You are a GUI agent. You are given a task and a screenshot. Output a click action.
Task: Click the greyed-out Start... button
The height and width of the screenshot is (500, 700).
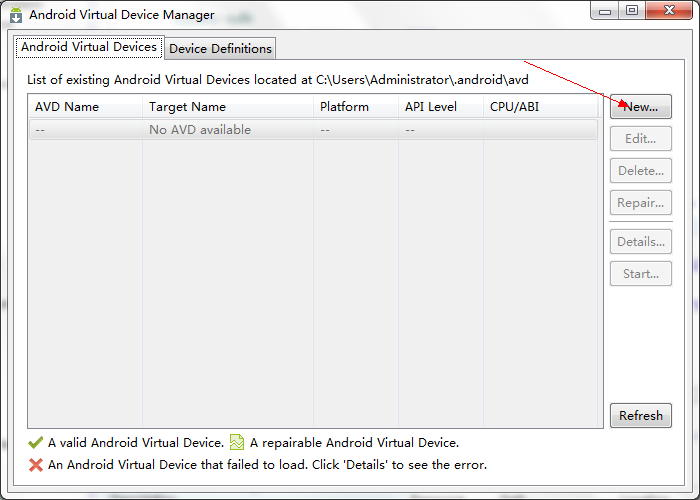641,274
